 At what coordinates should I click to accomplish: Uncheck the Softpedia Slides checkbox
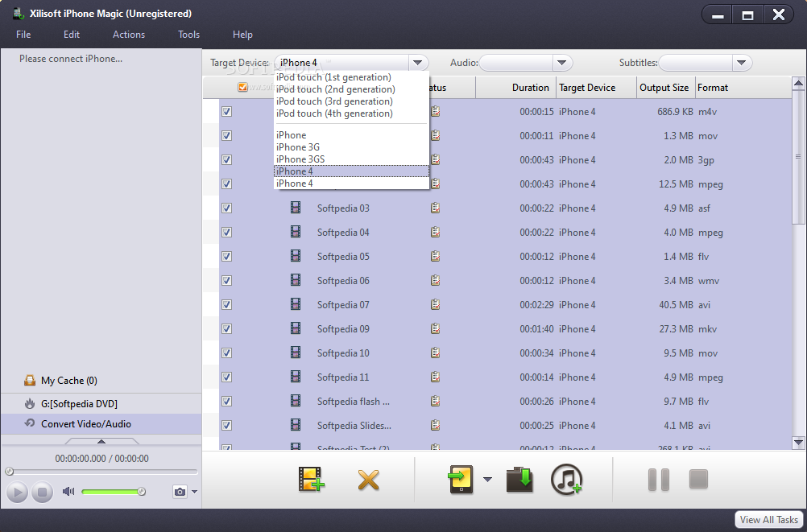pos(226,426)
